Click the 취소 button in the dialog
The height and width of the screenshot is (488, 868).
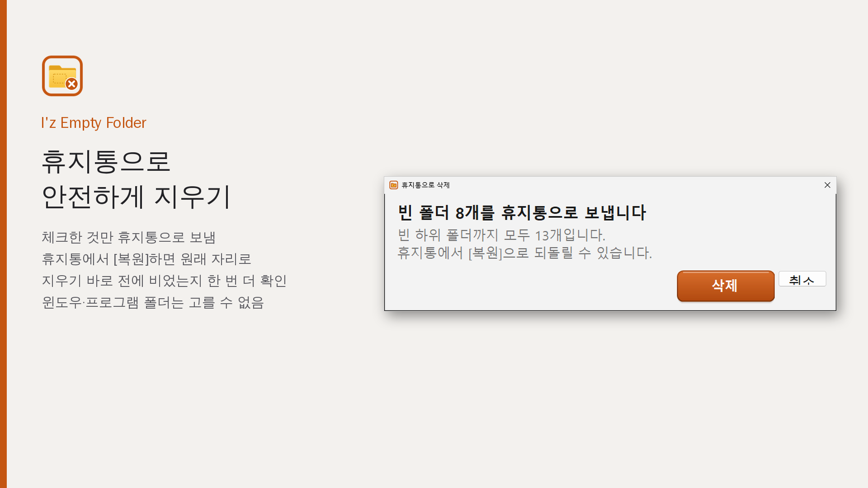pos(802,279)
